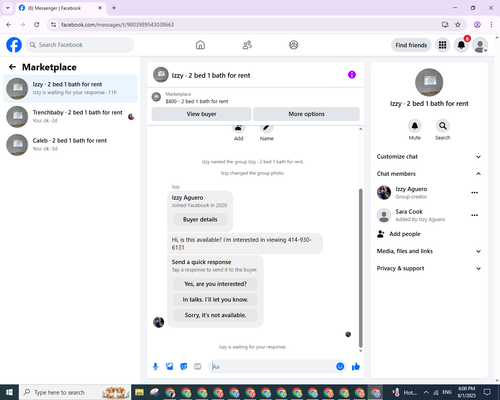Screen dimensions: 500x400
Task: Open the account profile avatar menu
Action: (x=480, y=45)
